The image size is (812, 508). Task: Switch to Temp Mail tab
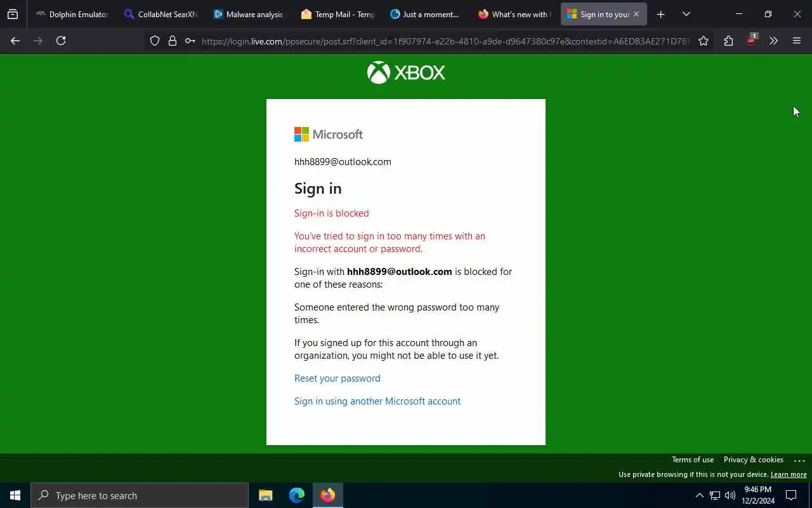click(x=337, y=14)
